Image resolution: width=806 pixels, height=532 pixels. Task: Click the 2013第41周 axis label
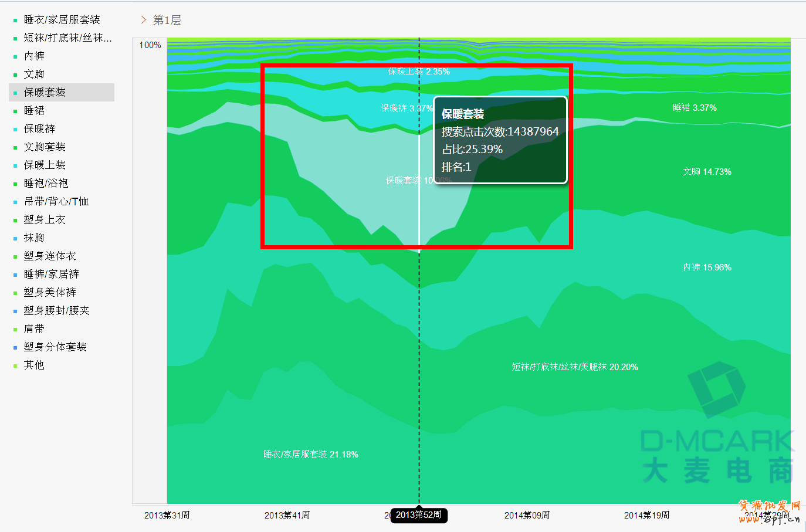click(287, 516)
